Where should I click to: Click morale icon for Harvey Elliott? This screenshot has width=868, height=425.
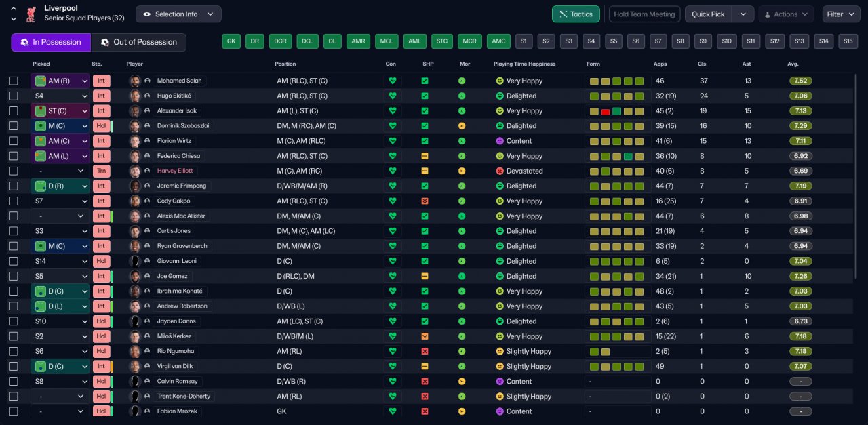tap(462, 171)
